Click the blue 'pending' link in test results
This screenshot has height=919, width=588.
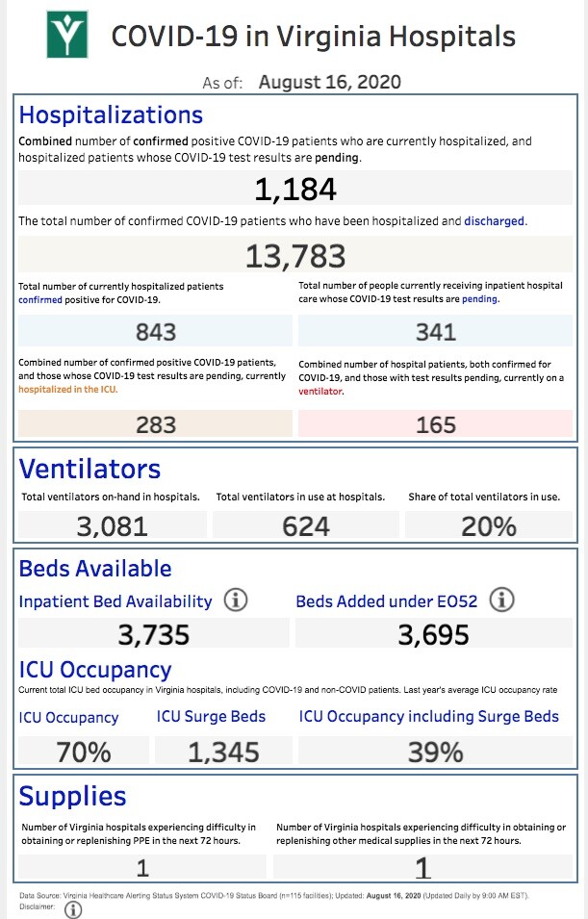[x=479, y=299]
